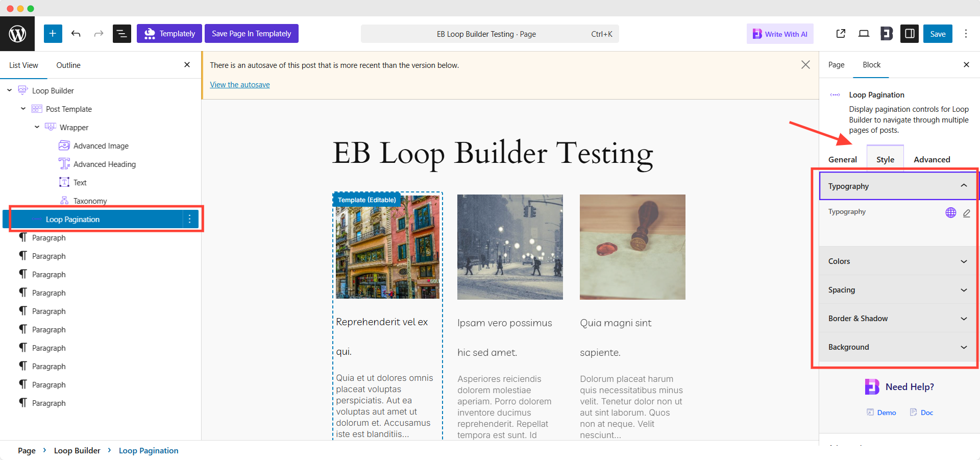The image size is (980, 460).
Task: Select the first Paragraph in list
Action: coord(49,238)
